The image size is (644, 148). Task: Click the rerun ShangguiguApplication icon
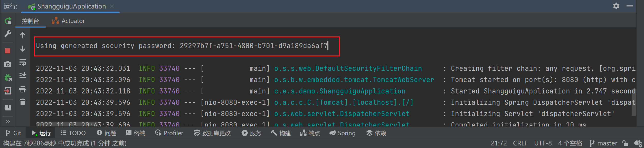coord(8,21)
